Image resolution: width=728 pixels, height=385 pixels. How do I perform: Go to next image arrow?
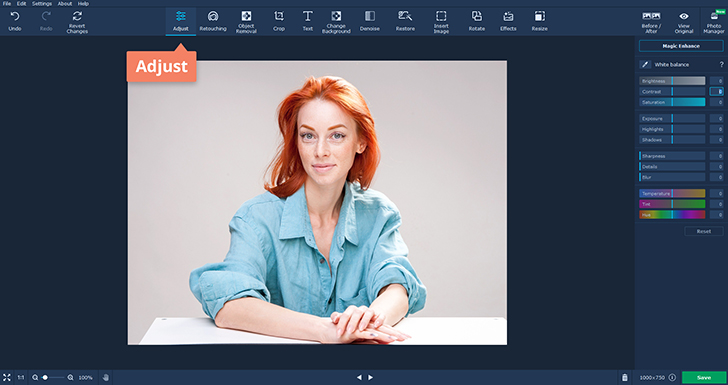[x=370, y=378]
